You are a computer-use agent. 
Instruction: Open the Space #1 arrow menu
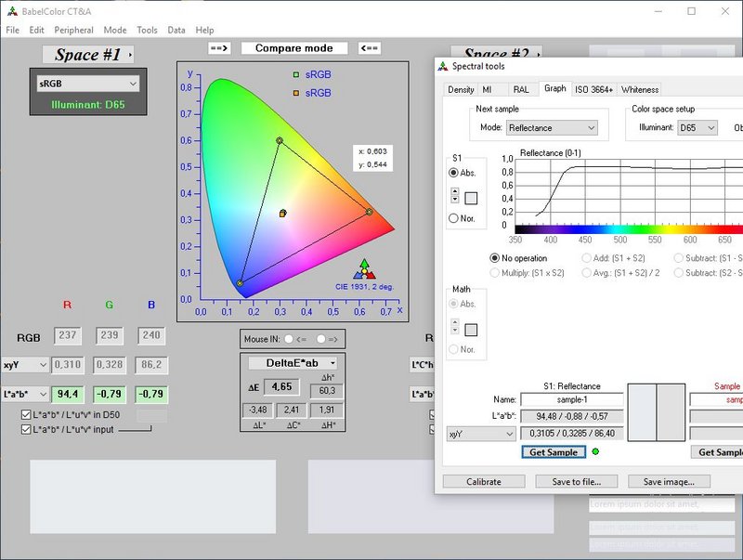[130, 55]
